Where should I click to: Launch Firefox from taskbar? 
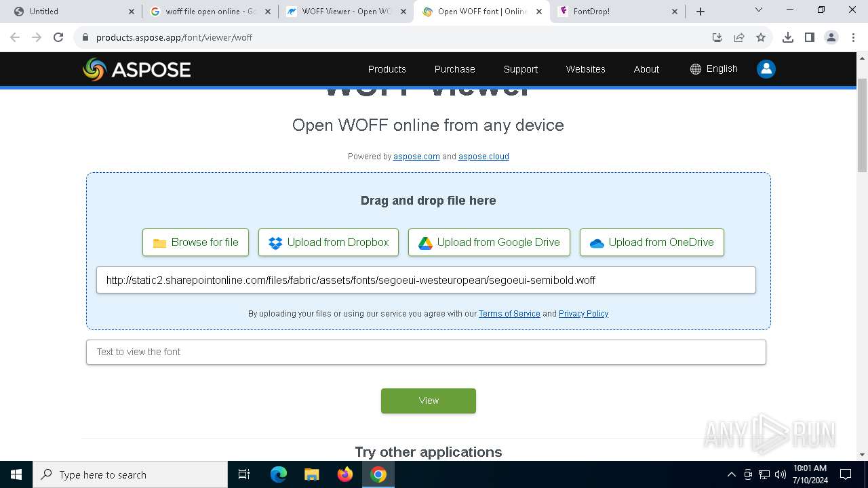click(x=345, y=474)
